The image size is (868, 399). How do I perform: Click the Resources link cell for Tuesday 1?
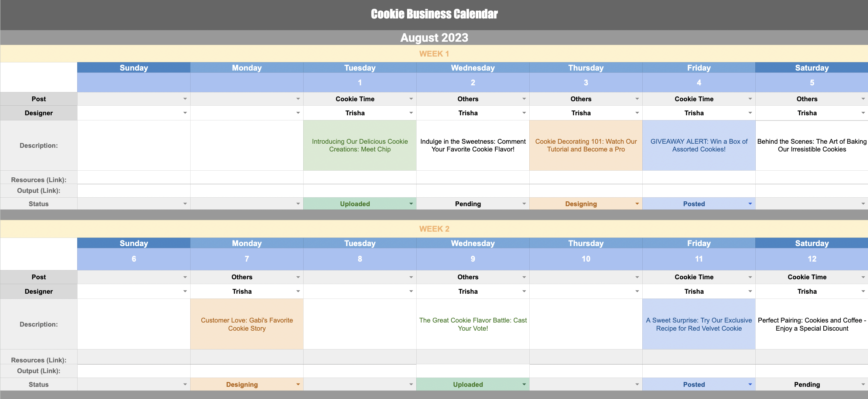[x=360, y=178]
